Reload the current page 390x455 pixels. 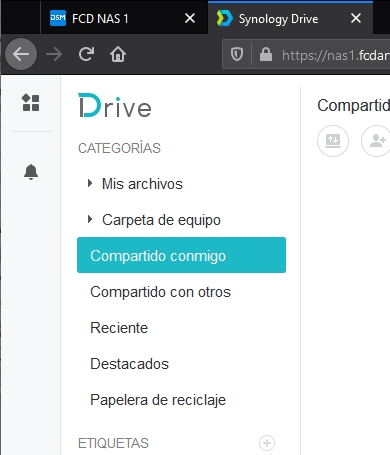coord(86,54)
